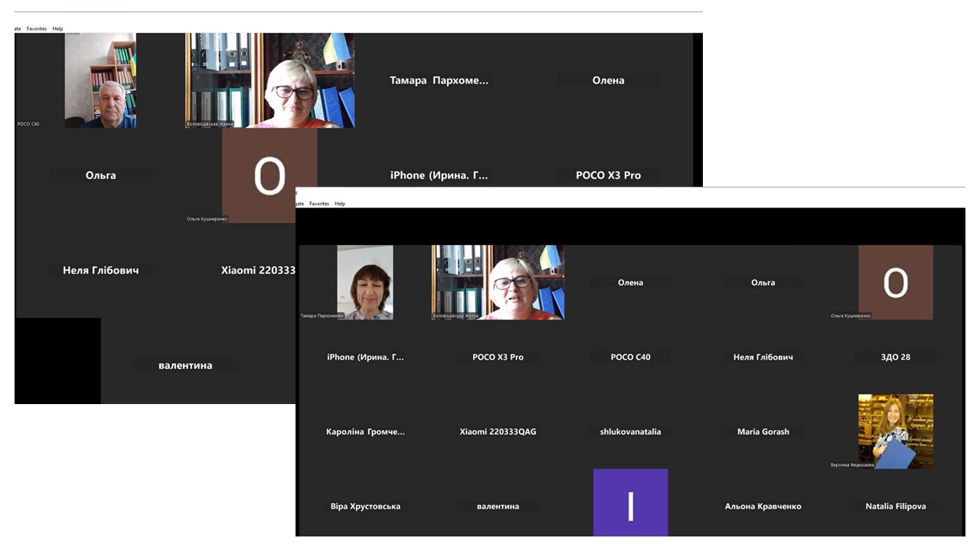The height and width of the screenshot is (551, 980).
Task: Click Олена tile in front window
Action: point(631,282)
